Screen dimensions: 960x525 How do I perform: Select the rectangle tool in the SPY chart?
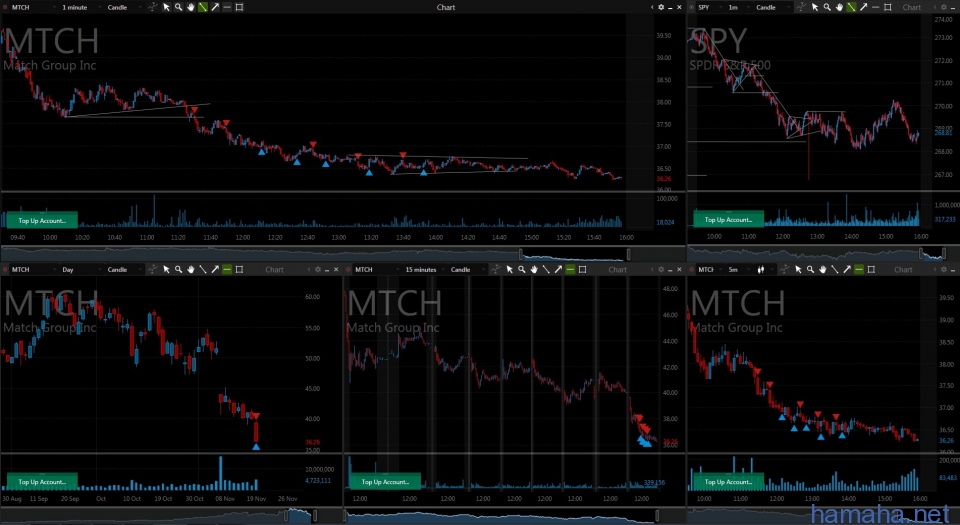[888, 7]
